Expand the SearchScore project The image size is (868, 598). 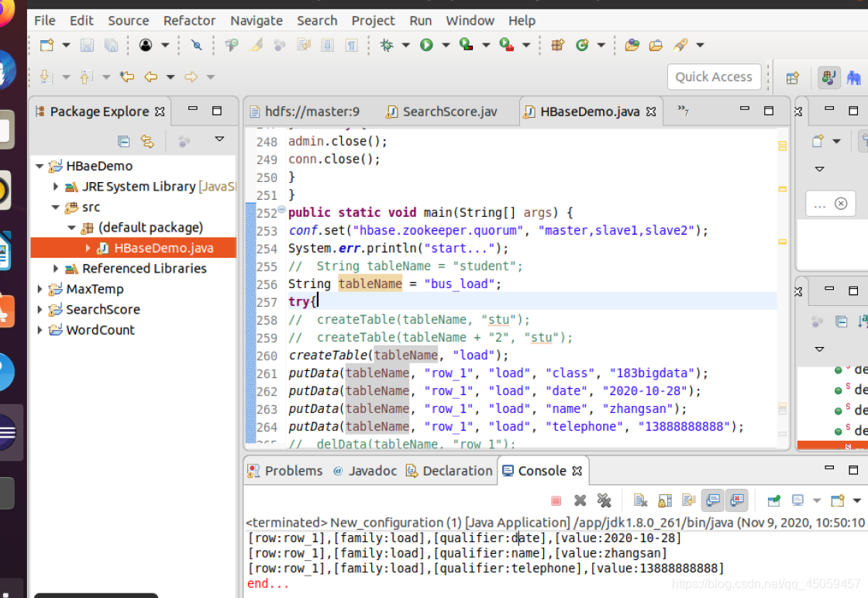click(40, 309)
